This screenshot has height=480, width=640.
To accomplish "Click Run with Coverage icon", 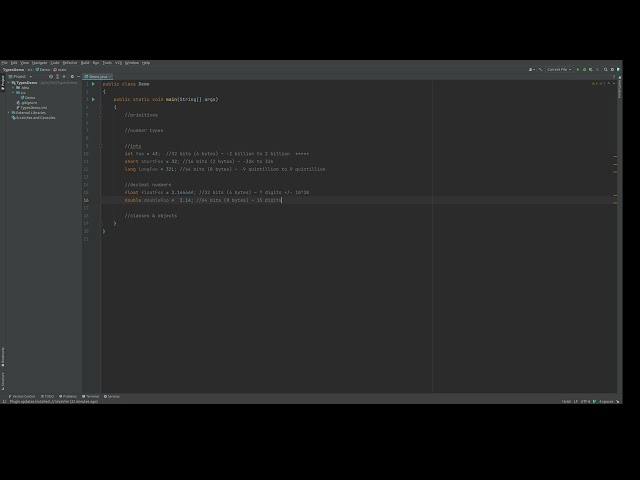I will pos(591,70).
